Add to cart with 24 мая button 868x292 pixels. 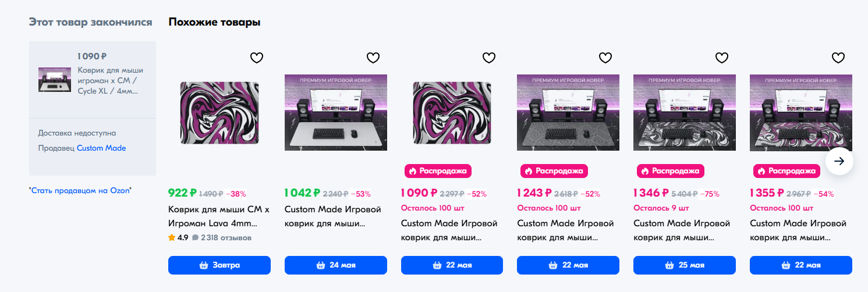336,265
